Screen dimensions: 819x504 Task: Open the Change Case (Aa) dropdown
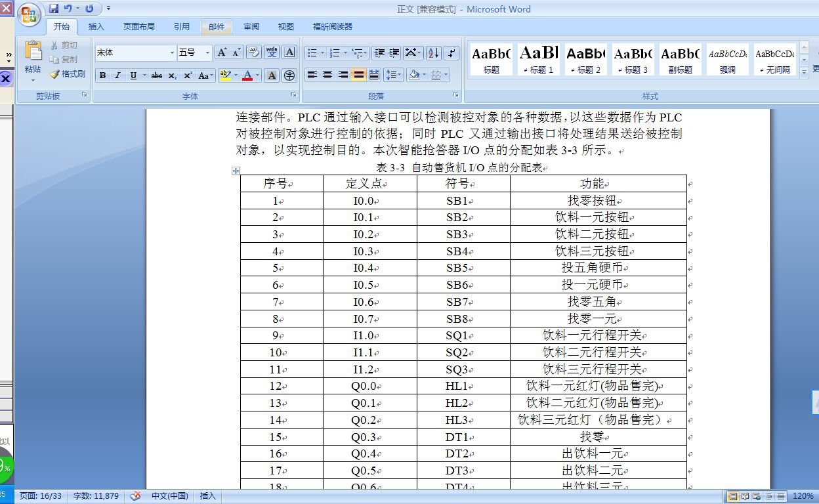(206, 75)
